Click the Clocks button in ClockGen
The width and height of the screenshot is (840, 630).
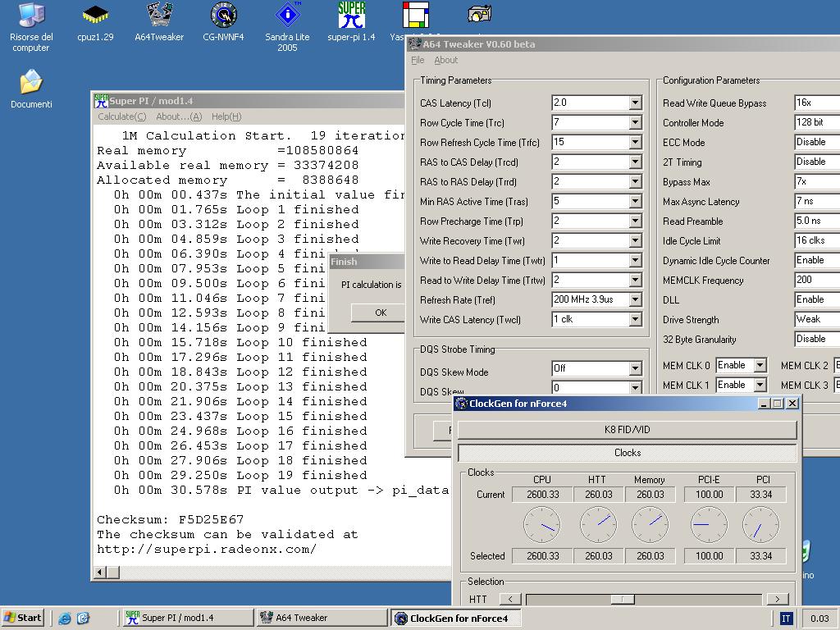coord(627,453)
